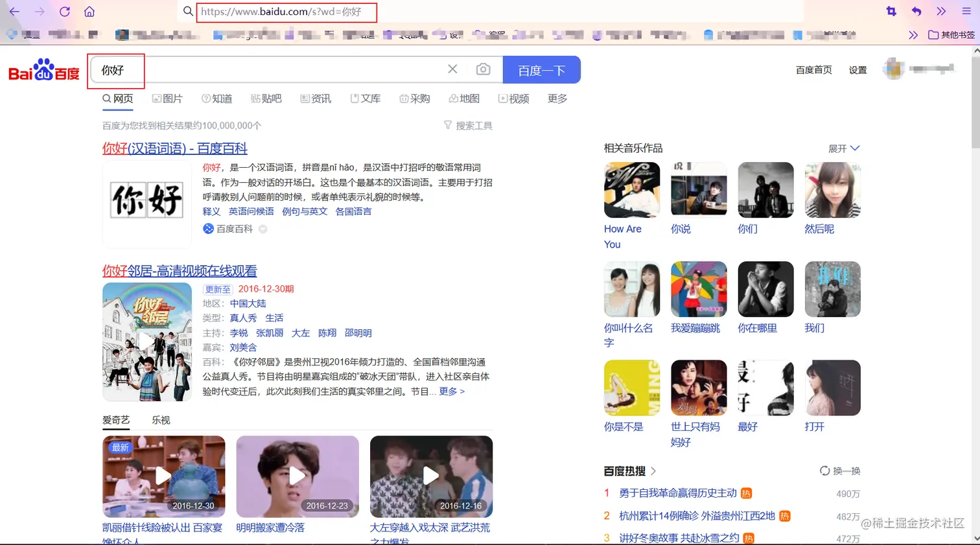Image resolution: width=980 pixels, height=545 pixels.
Task: Select the 爱奇艺 video source tab
Action: pos(115,420)
